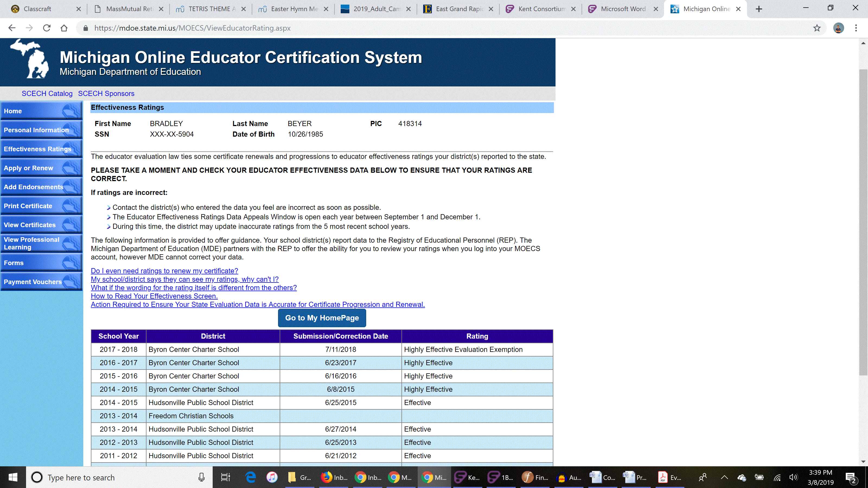
Task: Click the Go to My HomePage button
Action: point(322,318)
